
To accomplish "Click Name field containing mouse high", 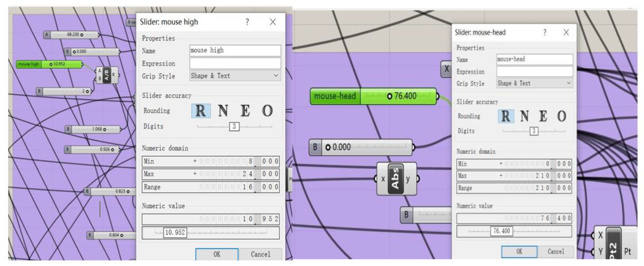I will (x=235, y=51).
